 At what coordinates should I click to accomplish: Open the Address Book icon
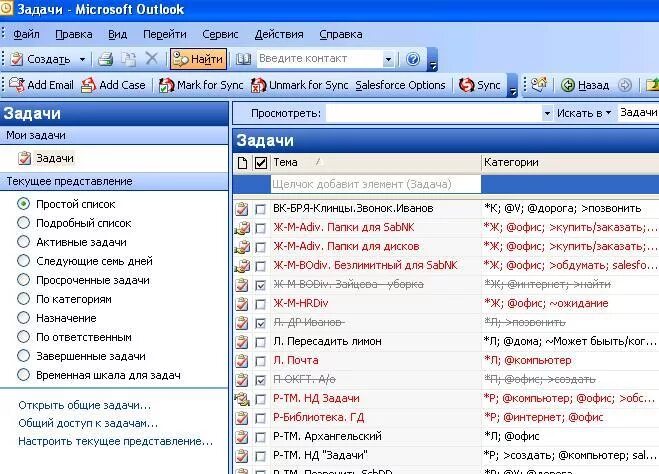[x=243, y=59]
